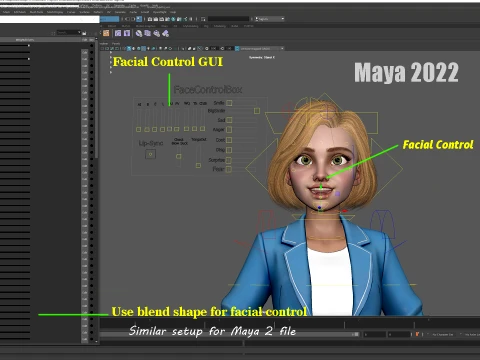Click the save icon beside Shape Editor search
Screen dimensions: 480x360
[x=84, y=33]
